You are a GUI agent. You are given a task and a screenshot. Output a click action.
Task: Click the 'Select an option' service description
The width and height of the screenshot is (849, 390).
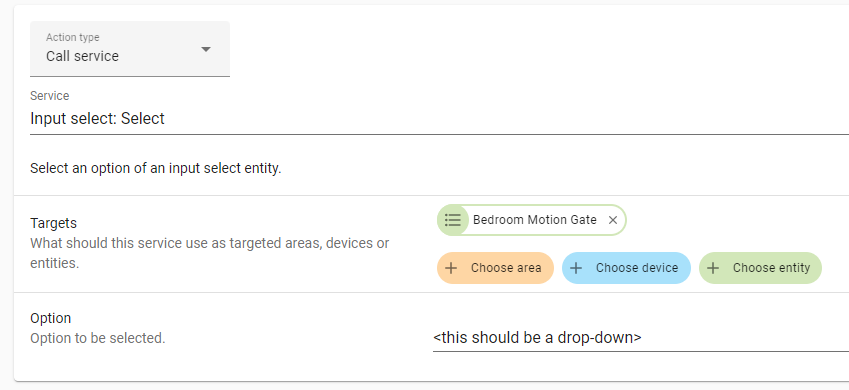(156, 168)
